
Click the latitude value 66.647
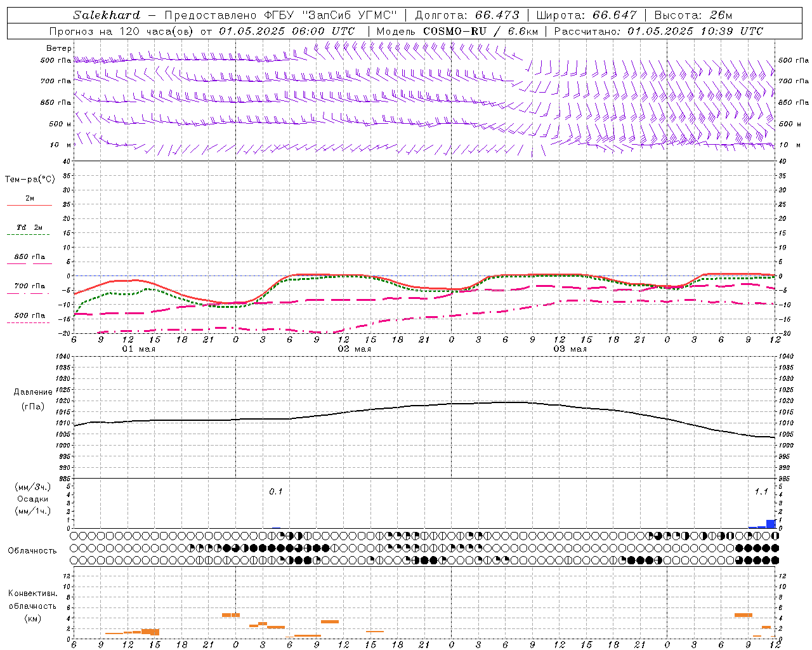pos(614,15)
